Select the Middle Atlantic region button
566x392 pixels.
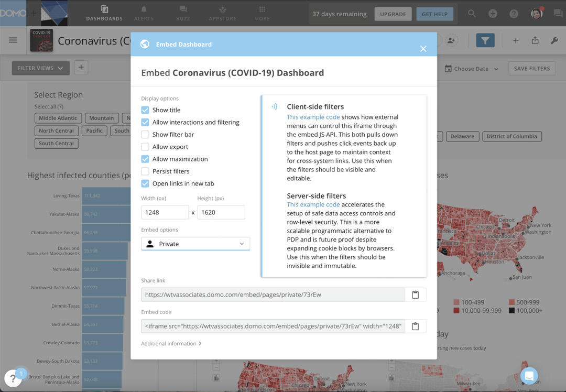coord(58,118)
